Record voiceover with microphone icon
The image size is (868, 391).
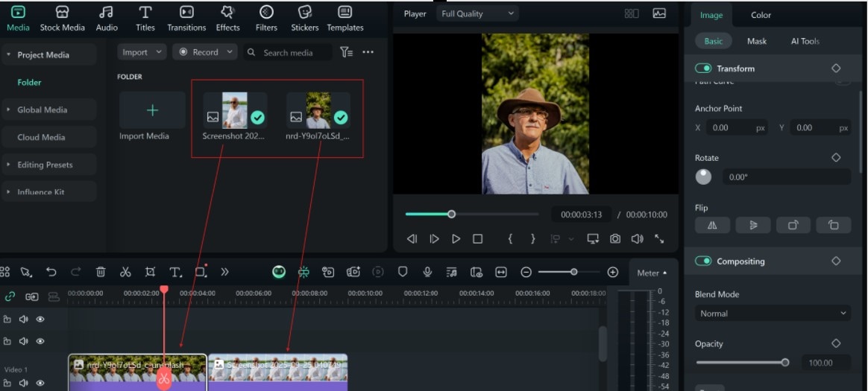[x=427, y=272]
